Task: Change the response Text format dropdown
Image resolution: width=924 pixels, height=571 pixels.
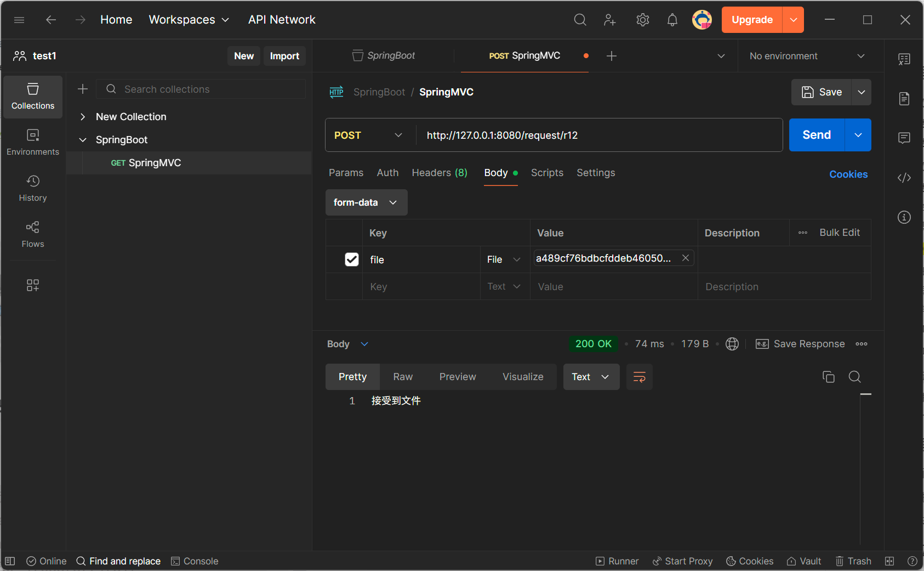Action: point(591,377)
